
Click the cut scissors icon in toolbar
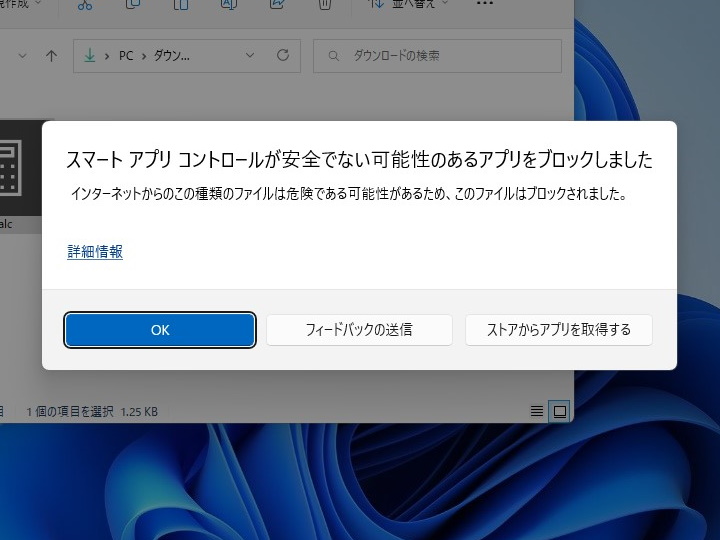[85, 5]
